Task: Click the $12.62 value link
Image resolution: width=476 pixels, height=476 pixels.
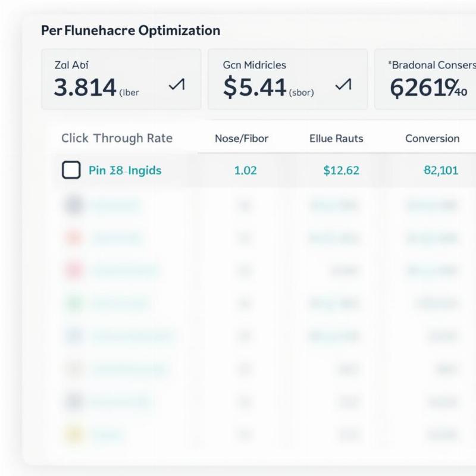Action: [x=341, y=171]
